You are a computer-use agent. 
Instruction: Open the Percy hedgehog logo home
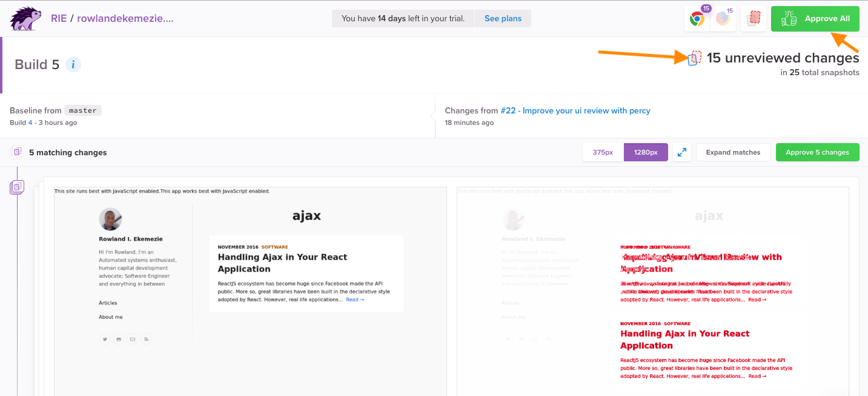click(26, 18)
